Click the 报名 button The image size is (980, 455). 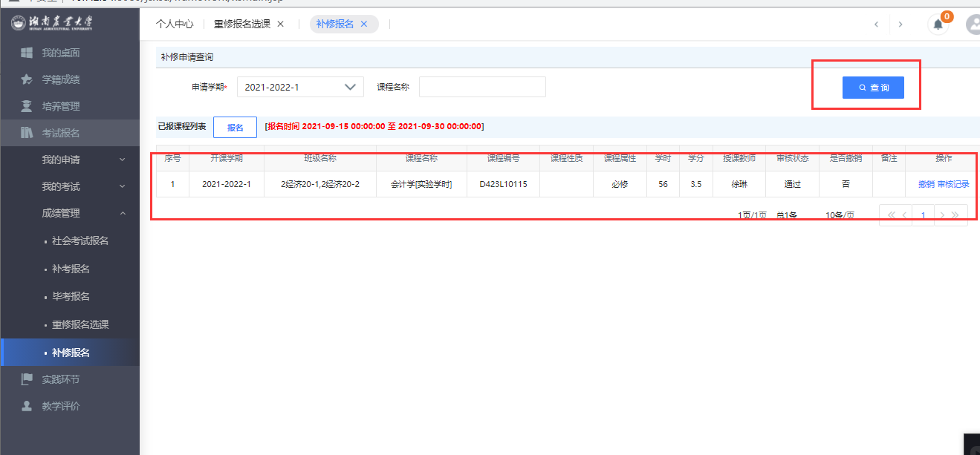(x=235, y=127)
